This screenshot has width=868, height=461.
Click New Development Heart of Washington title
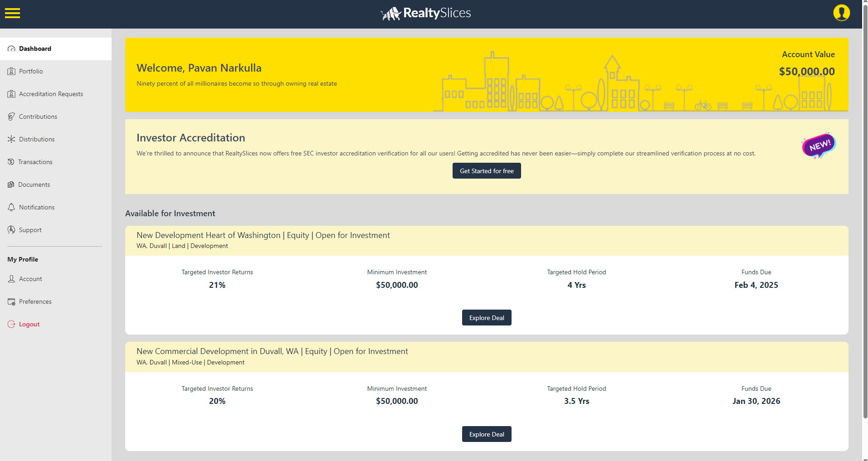point(263,235)
